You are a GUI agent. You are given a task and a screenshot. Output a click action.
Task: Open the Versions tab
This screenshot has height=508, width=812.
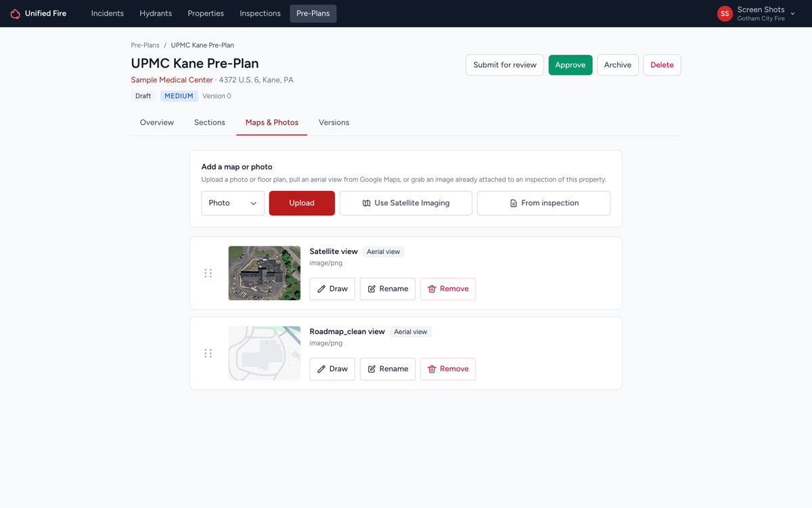(334, 123)
